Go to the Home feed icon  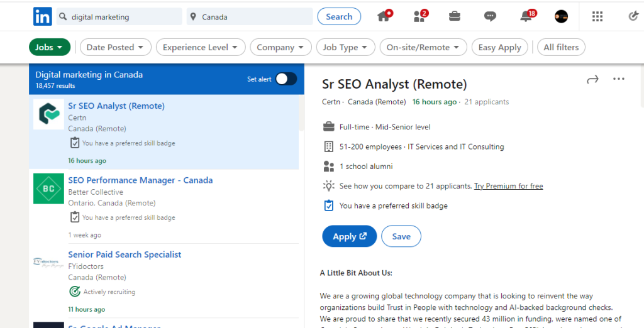point(384,16)
